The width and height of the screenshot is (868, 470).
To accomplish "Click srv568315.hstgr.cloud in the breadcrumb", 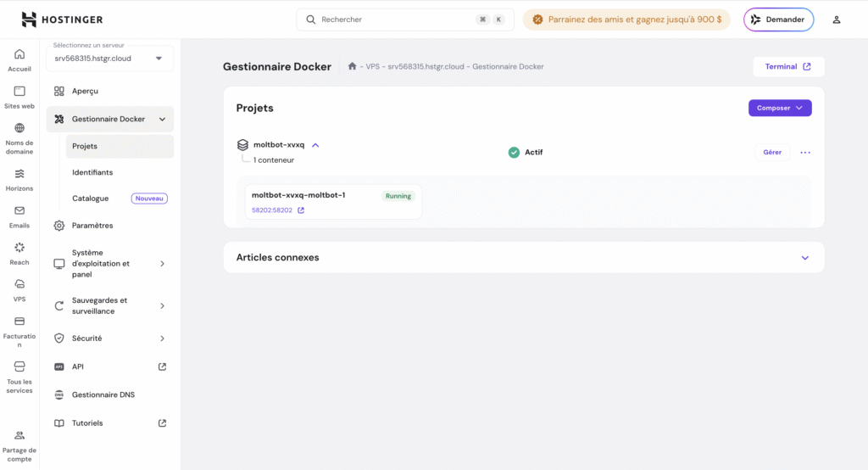I will (426, 66).
